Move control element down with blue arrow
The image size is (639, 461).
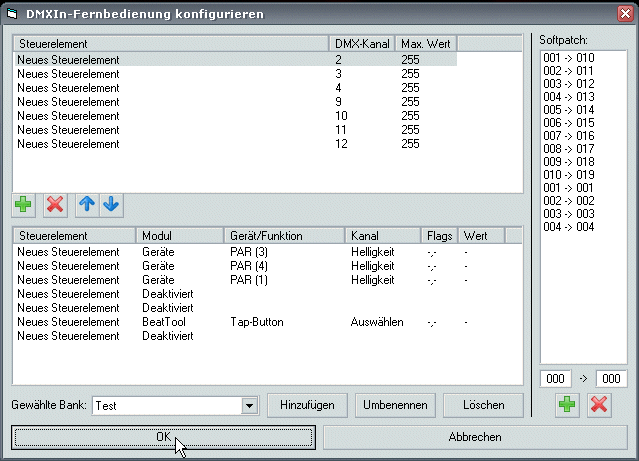click(110, 204)
